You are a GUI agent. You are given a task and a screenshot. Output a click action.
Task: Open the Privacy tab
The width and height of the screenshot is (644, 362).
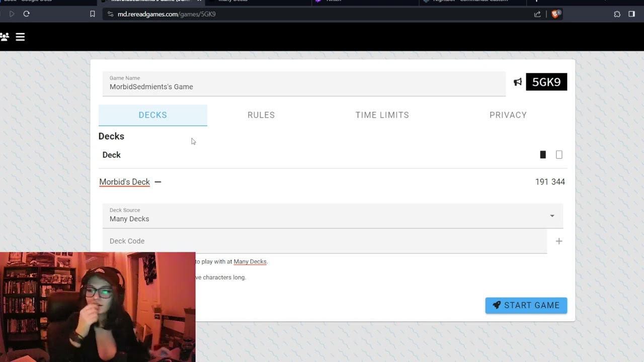pyautogui.click(x=508, y=115)
